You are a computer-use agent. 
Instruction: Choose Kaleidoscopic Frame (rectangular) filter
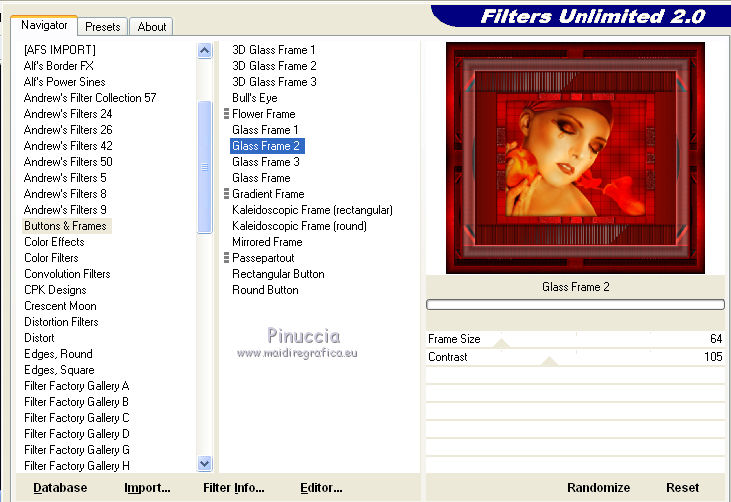pyautogui.click(x=312, y=210)
